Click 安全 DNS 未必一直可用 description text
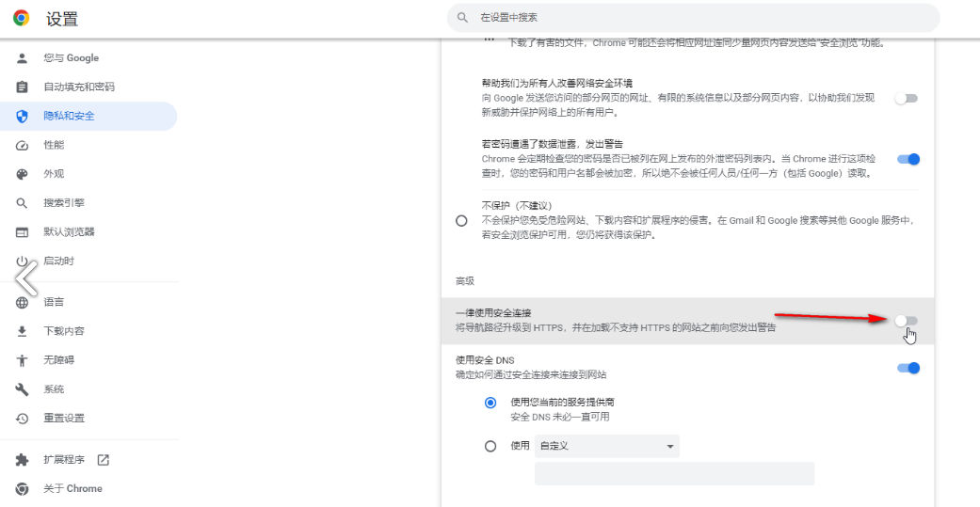This screenshot has height=507, width=980. (560, 417)
